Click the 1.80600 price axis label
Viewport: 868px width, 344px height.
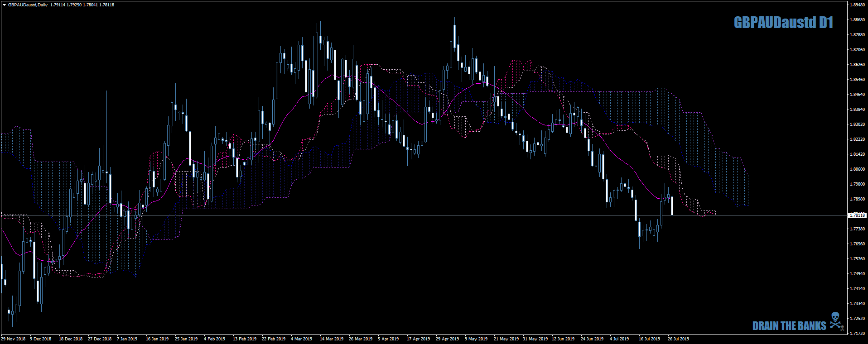[x=857, y=169]
